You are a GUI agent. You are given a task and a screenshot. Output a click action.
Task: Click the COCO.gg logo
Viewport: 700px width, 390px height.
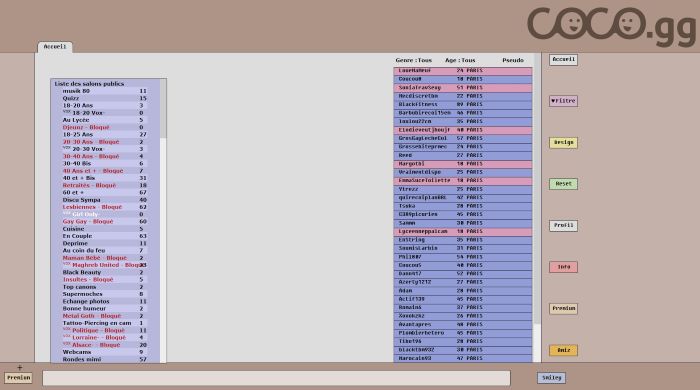coord(612,26)
